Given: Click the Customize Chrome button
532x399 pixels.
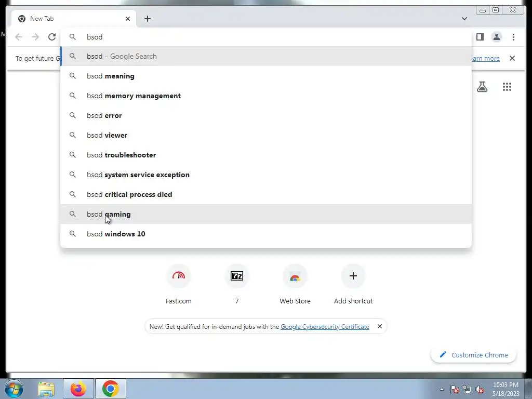Looking at the screenshot, I should 474,355.
